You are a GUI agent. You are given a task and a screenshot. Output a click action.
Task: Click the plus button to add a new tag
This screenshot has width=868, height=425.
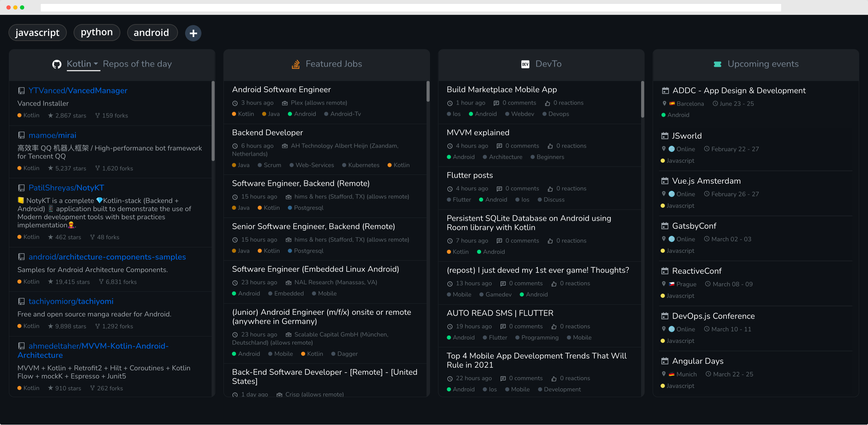point(193,33)
